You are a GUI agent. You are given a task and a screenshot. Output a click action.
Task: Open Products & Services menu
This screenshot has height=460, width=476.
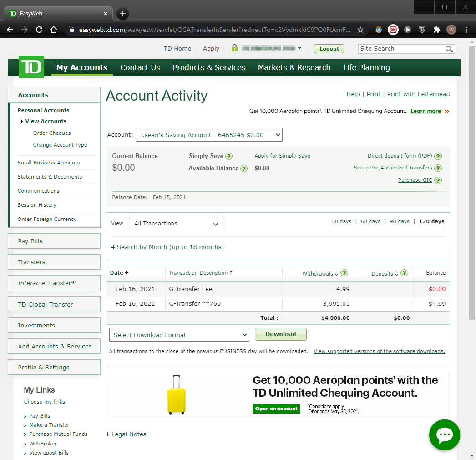click(x=209, y=67)
